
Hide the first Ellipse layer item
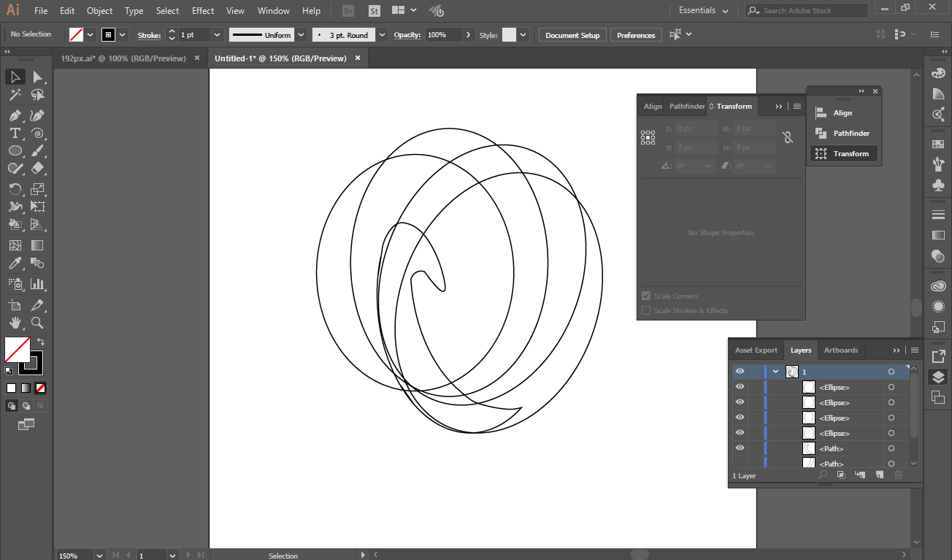tap(740, 387)
